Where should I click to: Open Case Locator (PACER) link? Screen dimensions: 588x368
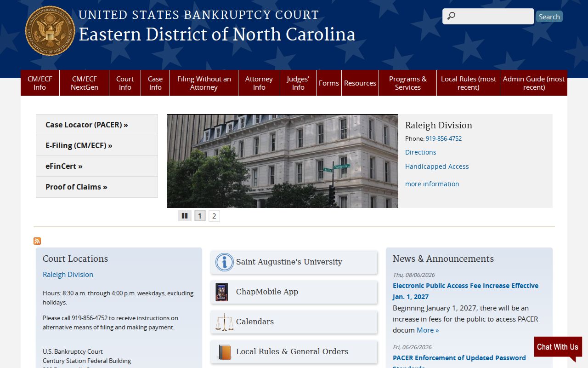[x=97, y=125]
